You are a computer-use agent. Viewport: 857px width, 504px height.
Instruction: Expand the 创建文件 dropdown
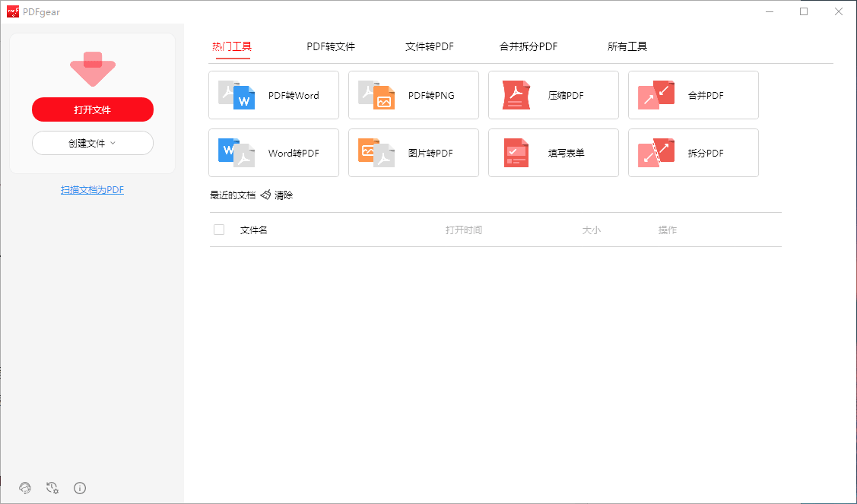click(x=93, y=143)
